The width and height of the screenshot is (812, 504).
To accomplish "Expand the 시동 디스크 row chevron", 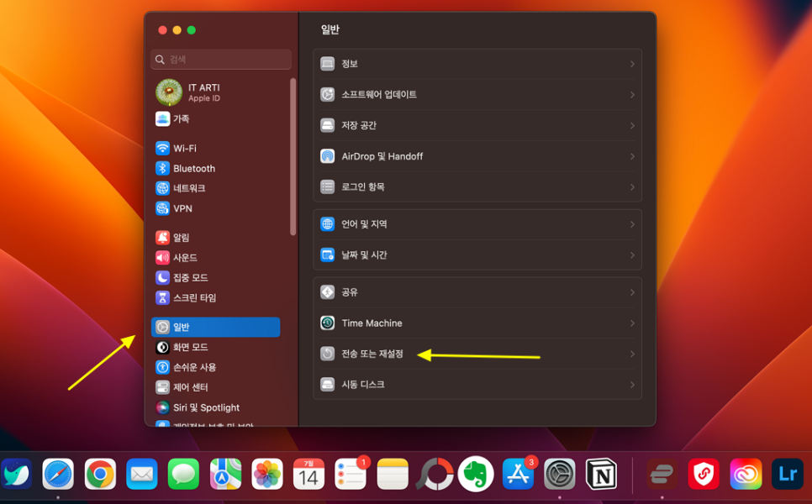I will 632,385.
